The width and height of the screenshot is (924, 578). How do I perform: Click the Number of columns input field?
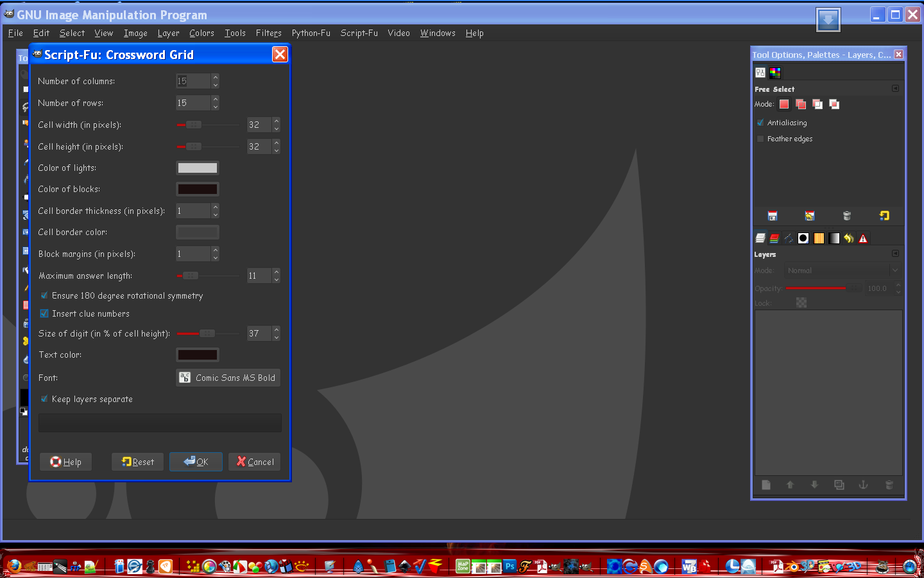coord(193,81)
